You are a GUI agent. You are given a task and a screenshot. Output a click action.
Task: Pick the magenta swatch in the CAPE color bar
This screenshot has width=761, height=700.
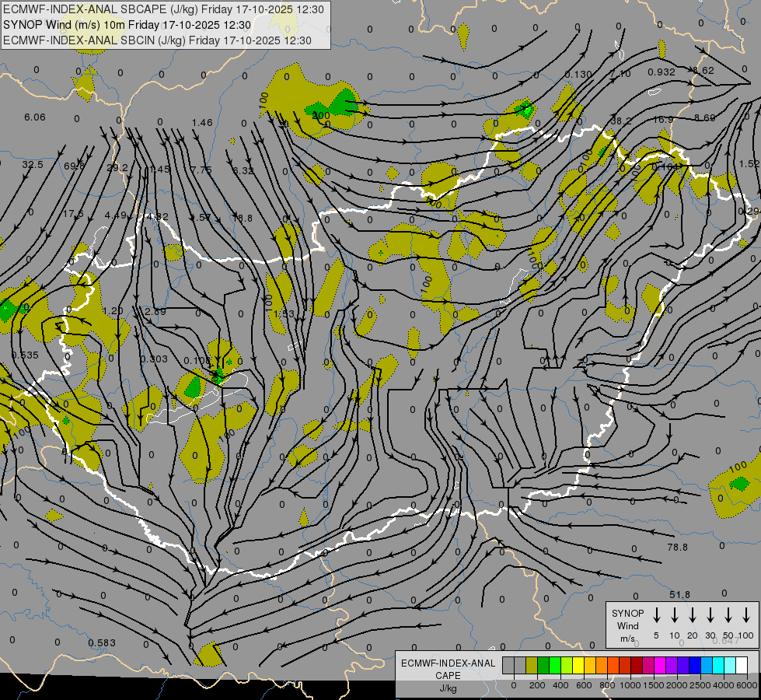pos(660,666)
